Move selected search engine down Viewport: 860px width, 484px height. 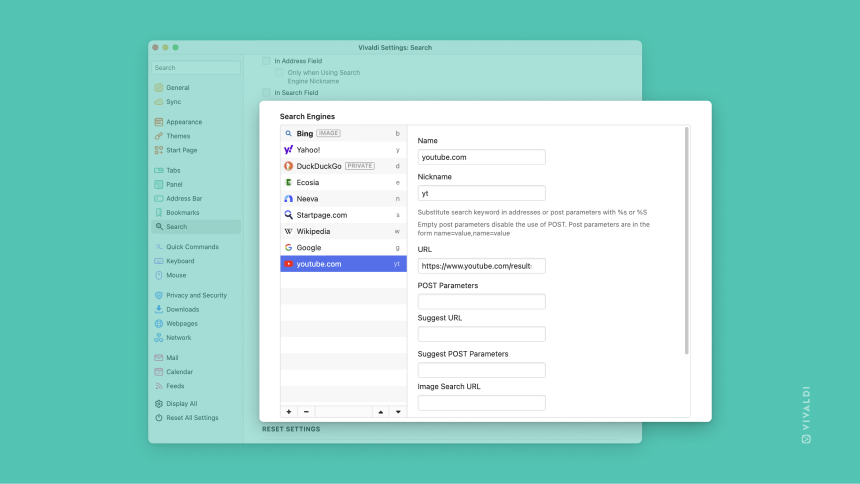pyautogui.click(x=398, y=412)
